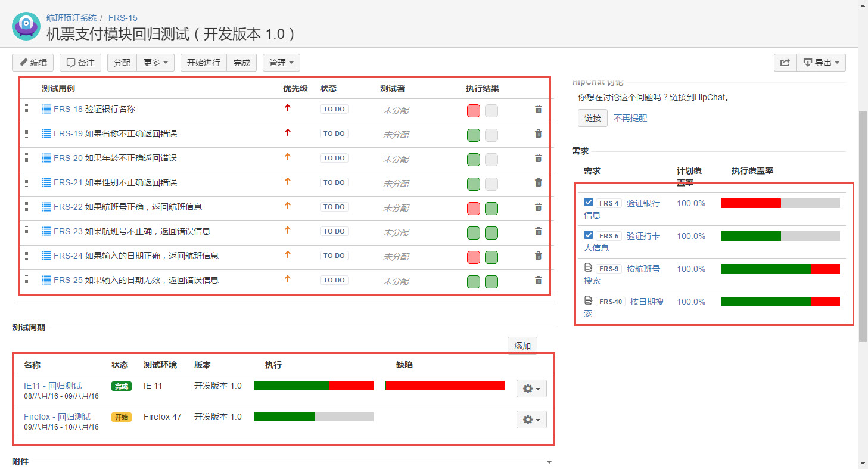Image resolution: width=868 pixels, height=469 pixels.
Task: Click the 100.0% planned coverage for FRS-5
Action: pyautogui.click(x=691, y=236)
